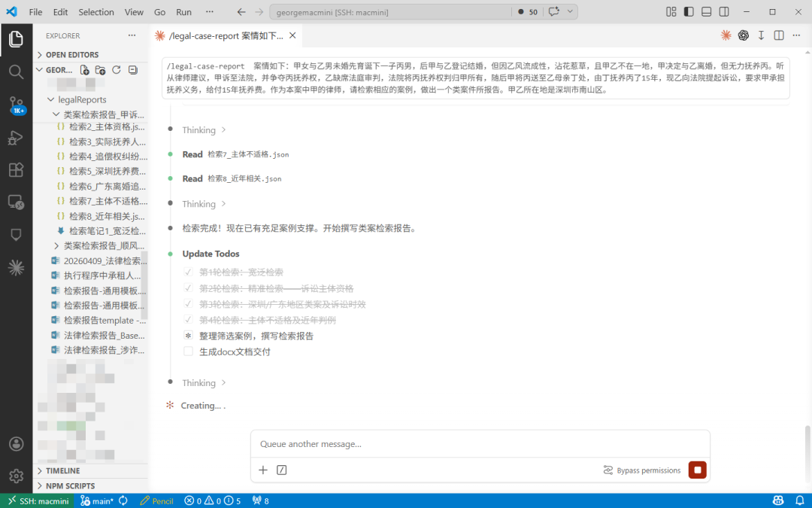This screenshot has height=508, width=812.
Task: Open the Run and Debug view
Action: click(16, 138)
